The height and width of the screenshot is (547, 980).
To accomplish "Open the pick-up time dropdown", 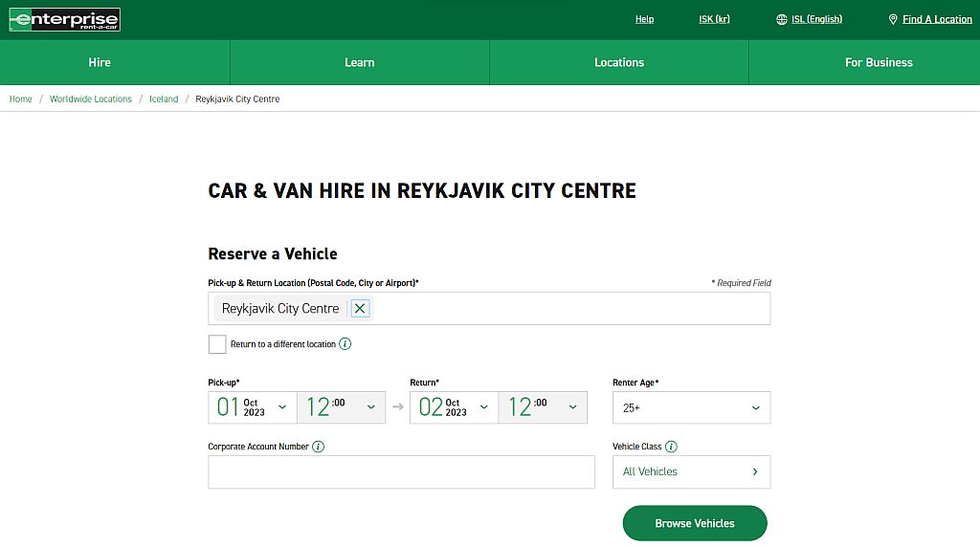I will click(x=342, y=407).
